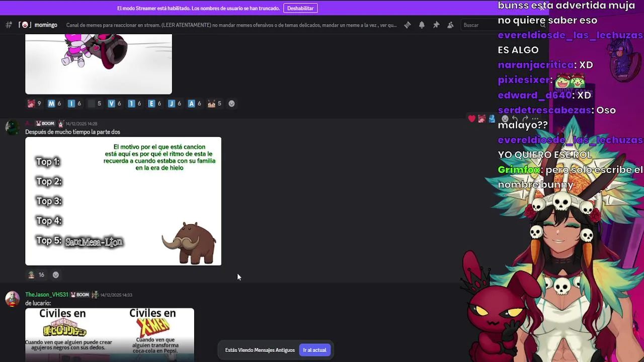Screen dimensions: 644x362
Task: Toggle the J letter reaction
Action: point(175,104)
